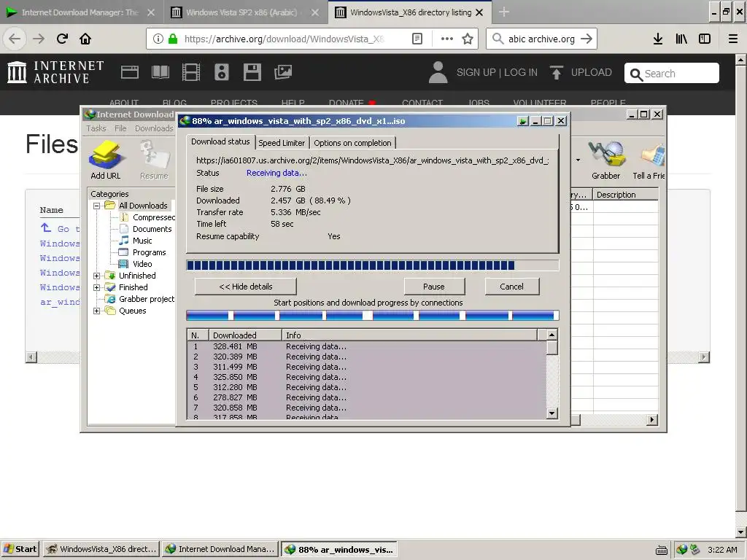
Task: Open Internet Archive images icon
Action: pos(283,72)
